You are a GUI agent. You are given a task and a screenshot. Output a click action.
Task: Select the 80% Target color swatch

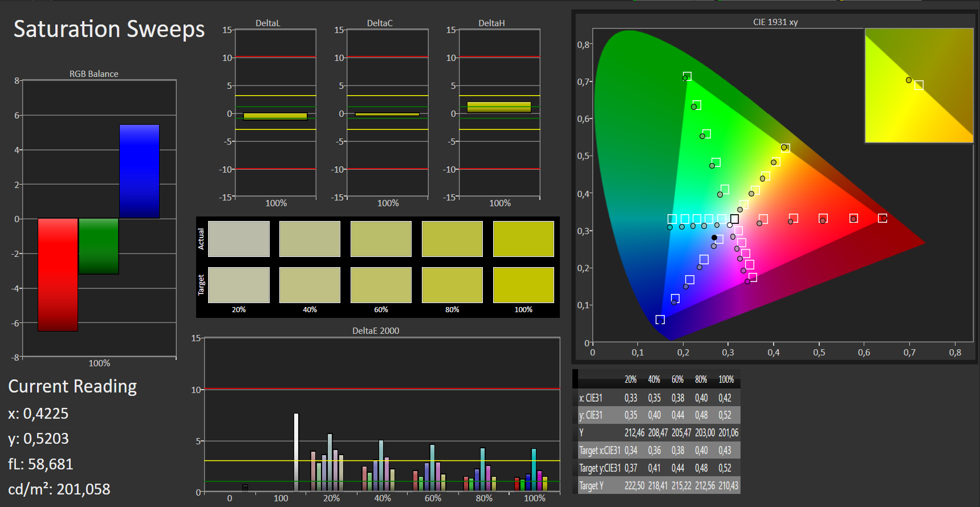click(452, 285)
